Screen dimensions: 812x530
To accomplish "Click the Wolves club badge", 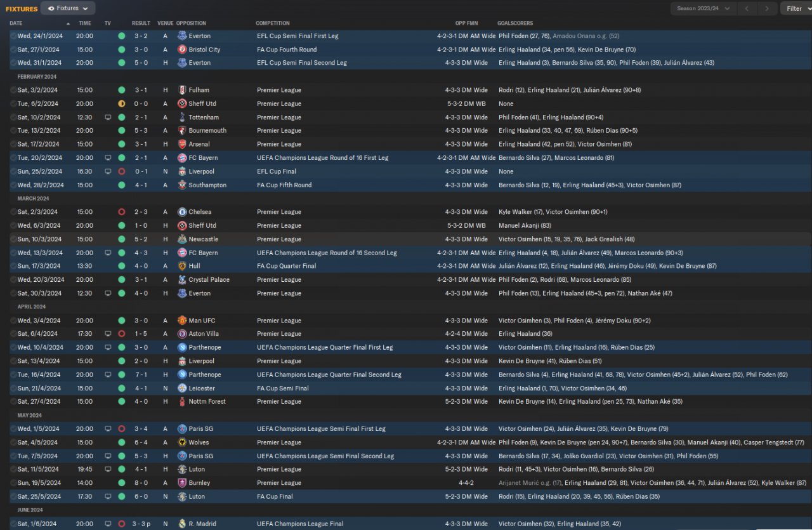I will (x=182, y=442).
